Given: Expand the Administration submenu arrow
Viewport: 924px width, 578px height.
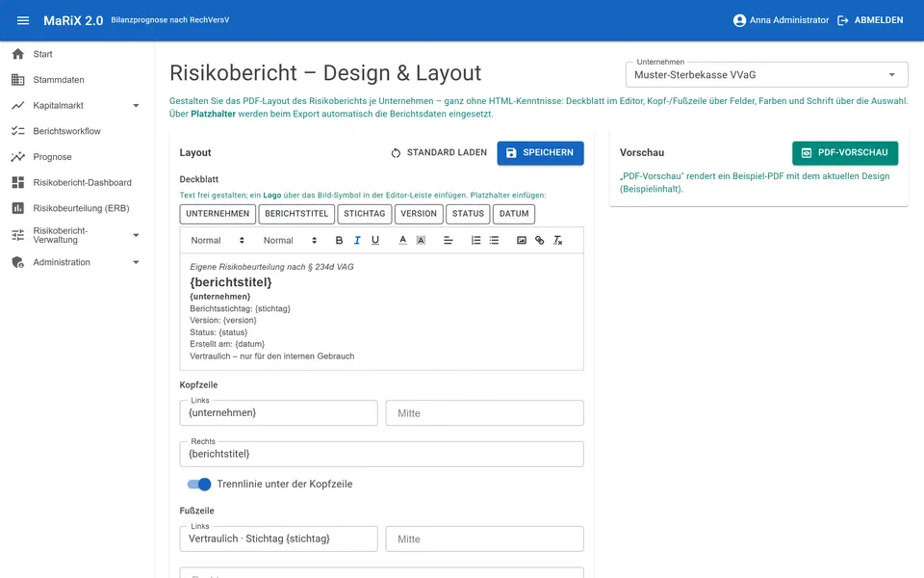Looking at the screenshot, I should [x=136, y=262].
